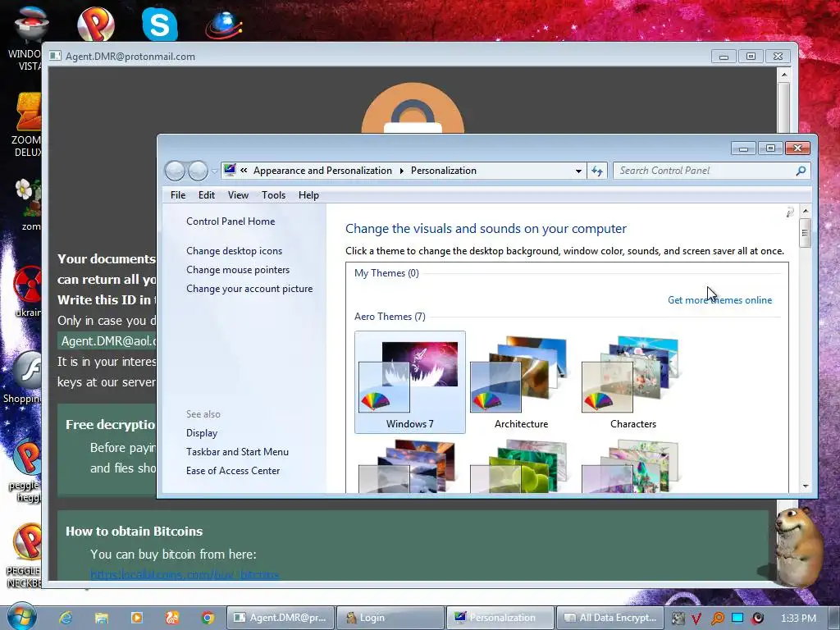Open the blue globe browser desktop icon
The image size is (840, 630).
pyautogui.click(x=223, y=25)
